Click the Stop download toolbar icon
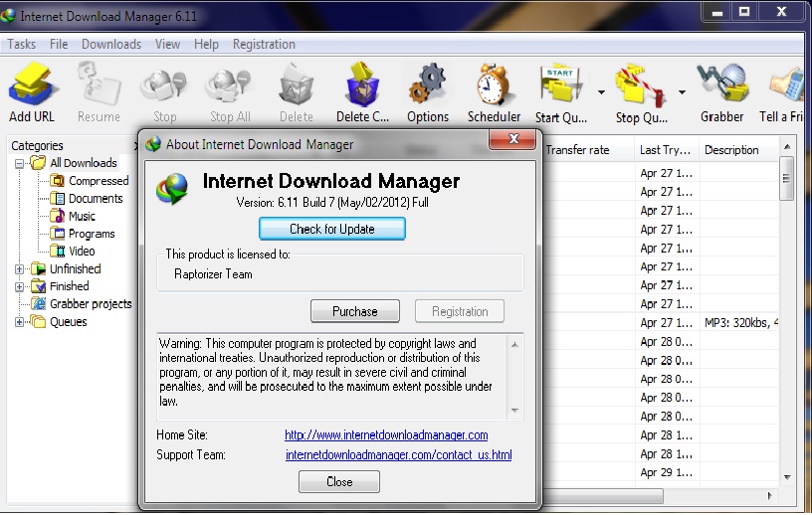This screenshot has height=515, width=812. pyautogui.click(x=164, y=86)
